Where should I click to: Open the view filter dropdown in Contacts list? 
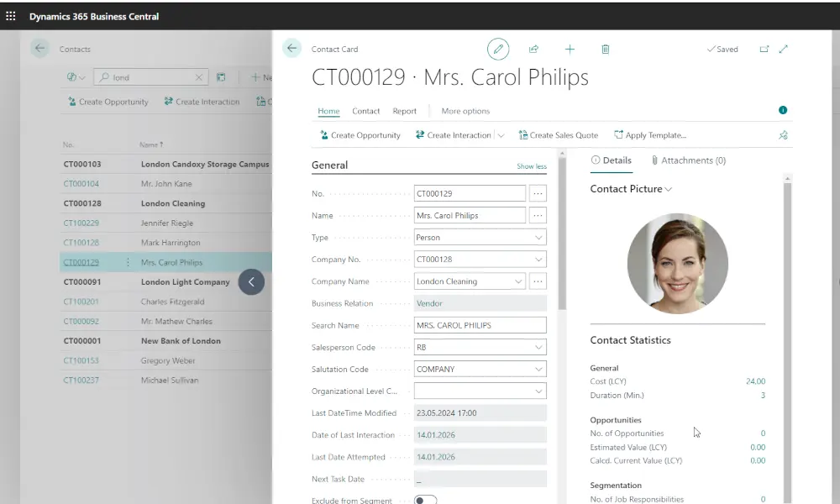[76, 77]
